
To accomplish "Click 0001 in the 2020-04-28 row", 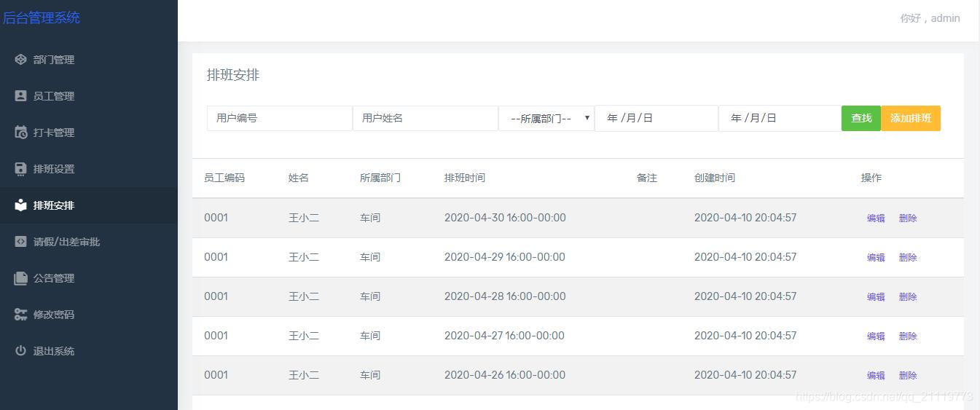I will (216, 296).
